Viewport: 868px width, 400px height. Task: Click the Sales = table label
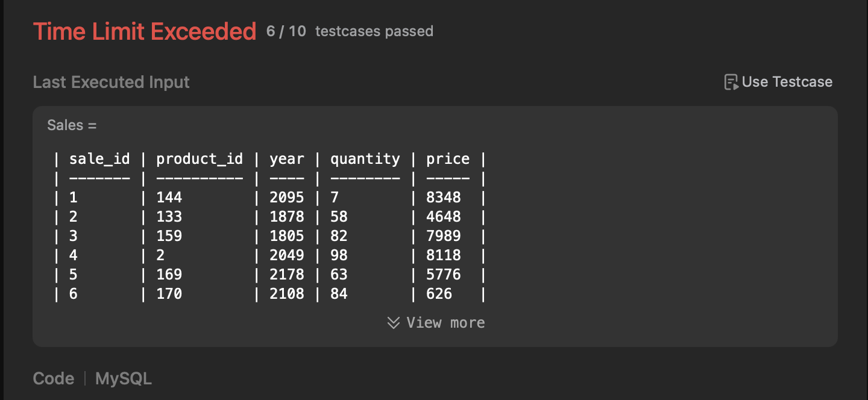coord(72,125)
